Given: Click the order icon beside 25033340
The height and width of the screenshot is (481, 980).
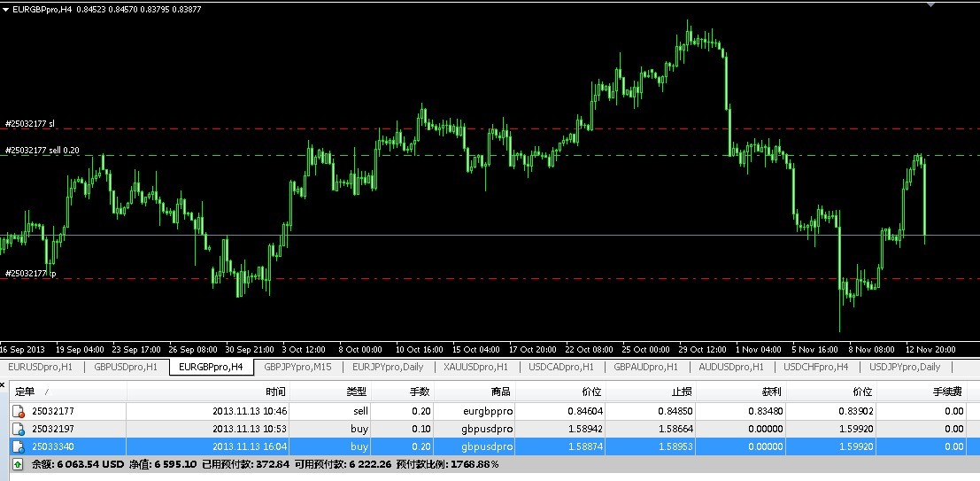Looking at the screenshot, I should [x=18, y=446].
